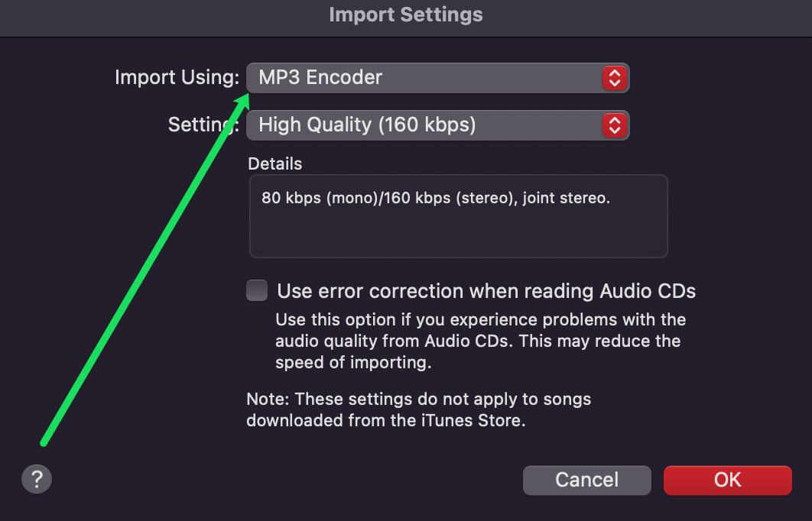812x521 pixels.
Task: Confirm with the red OK button
Action: 727,480
